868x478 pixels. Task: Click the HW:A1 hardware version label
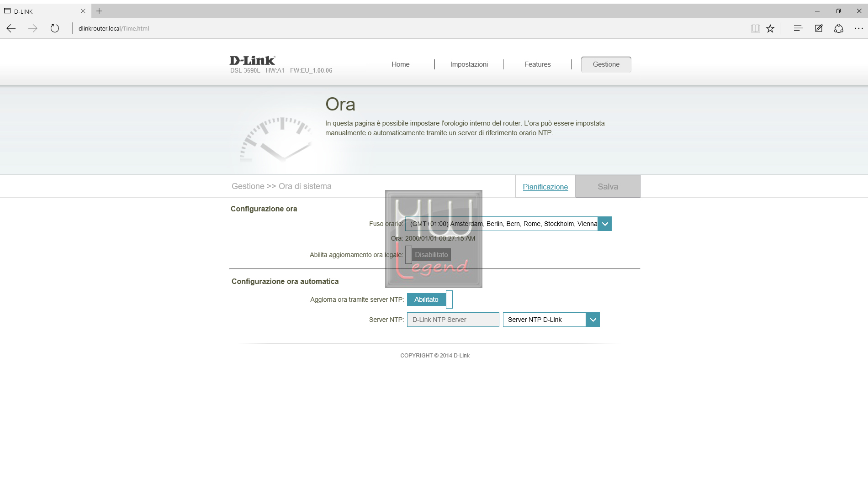(x=275, y=70)
